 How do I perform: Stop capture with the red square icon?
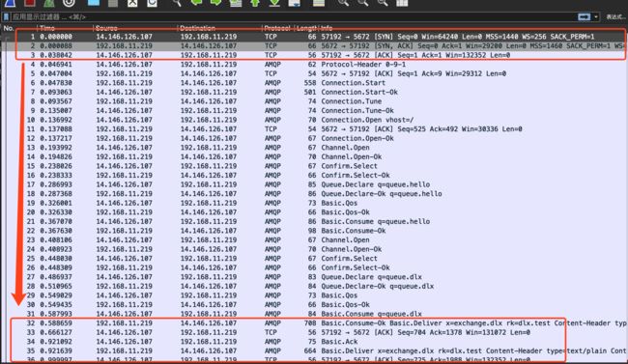[30, 3]
